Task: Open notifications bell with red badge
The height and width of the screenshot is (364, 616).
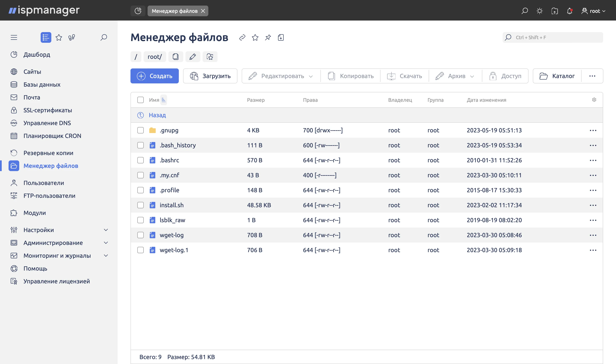Action: 569,11
